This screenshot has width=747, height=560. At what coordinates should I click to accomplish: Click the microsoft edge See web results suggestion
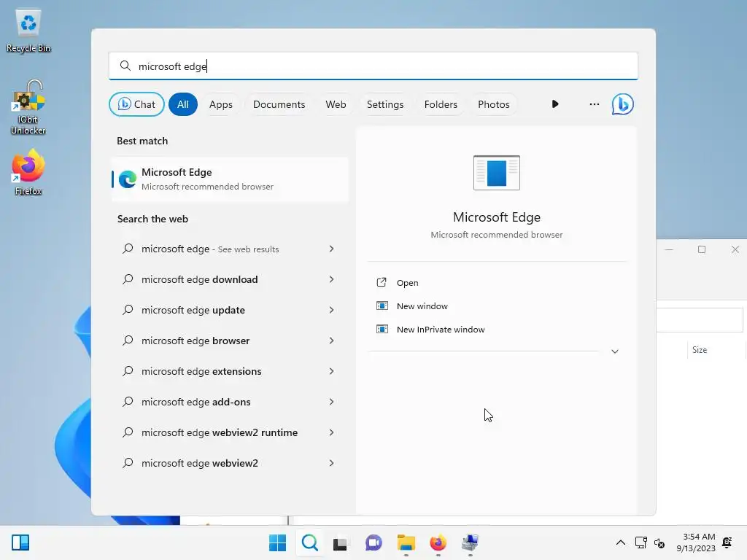click(x=229, y=249)
